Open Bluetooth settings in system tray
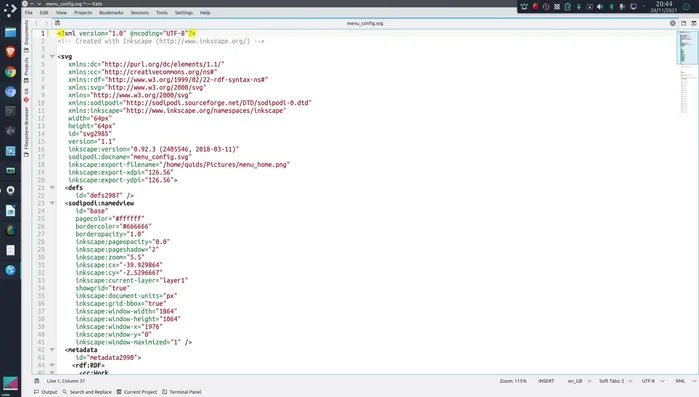Image resolution: width=699 pixels, height=397 pixels. click(611, 7)
